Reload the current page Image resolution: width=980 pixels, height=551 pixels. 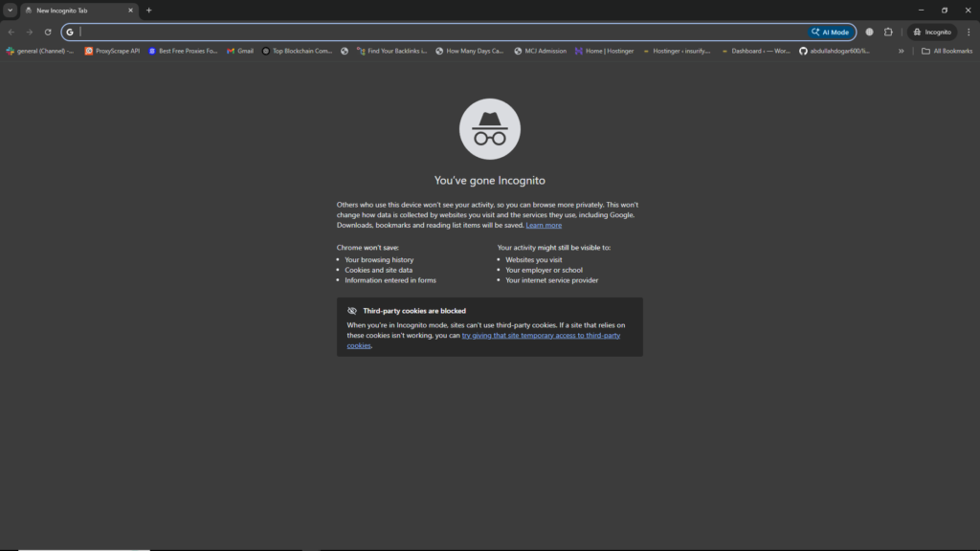(x=48, y=32)
